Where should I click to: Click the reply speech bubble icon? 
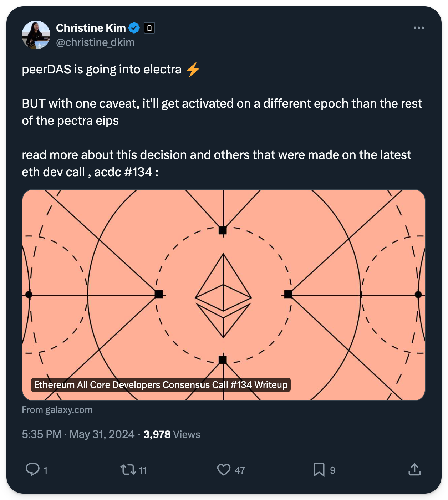coord(33,469)
